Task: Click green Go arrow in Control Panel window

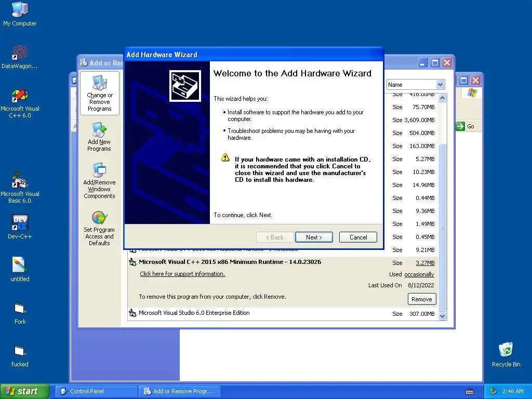Action: click(x=460, y=126)
